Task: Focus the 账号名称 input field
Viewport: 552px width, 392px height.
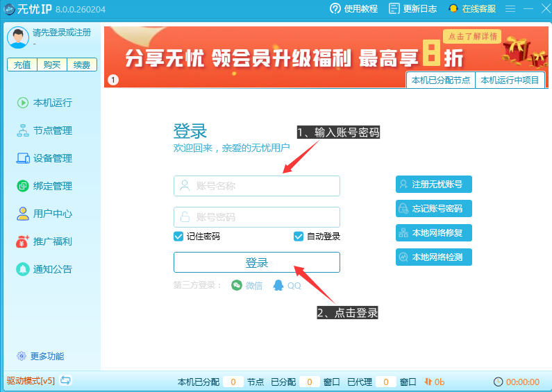Action: [257, 186]
